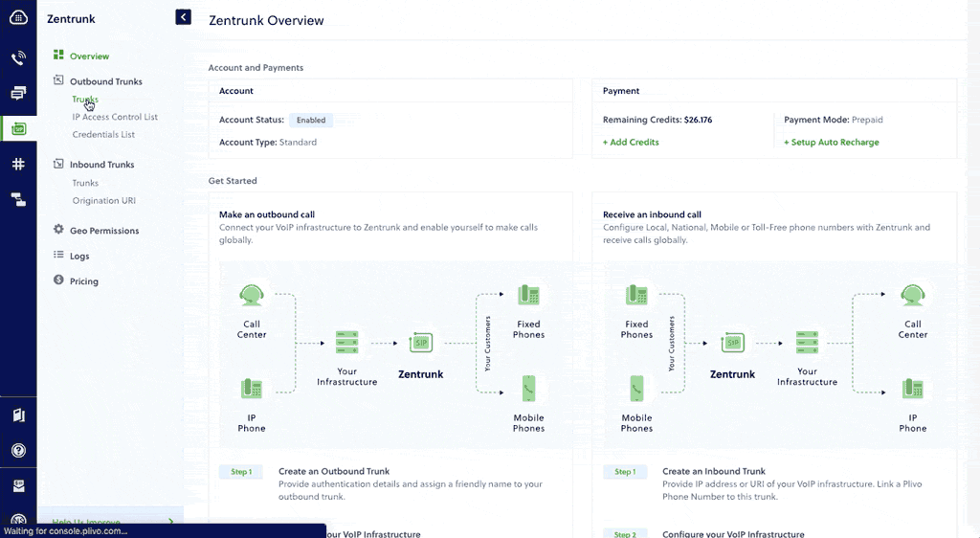Click the Enabled account status badge

[x=311, y=120]
